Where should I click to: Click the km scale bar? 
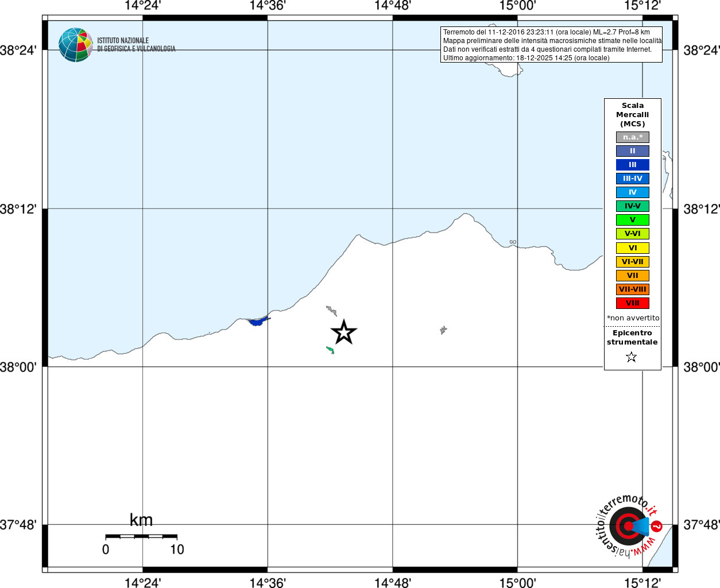[141, 536]
